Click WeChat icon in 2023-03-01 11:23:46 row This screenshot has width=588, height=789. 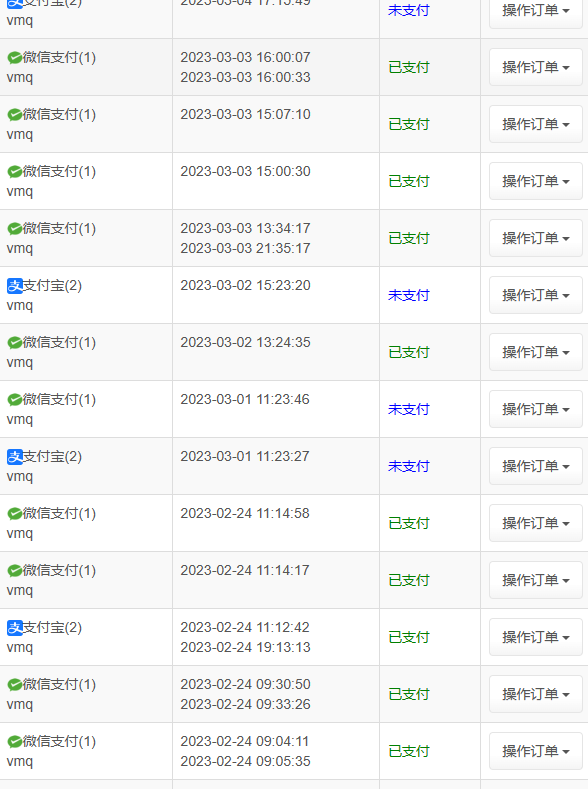(x=15, y=400)
